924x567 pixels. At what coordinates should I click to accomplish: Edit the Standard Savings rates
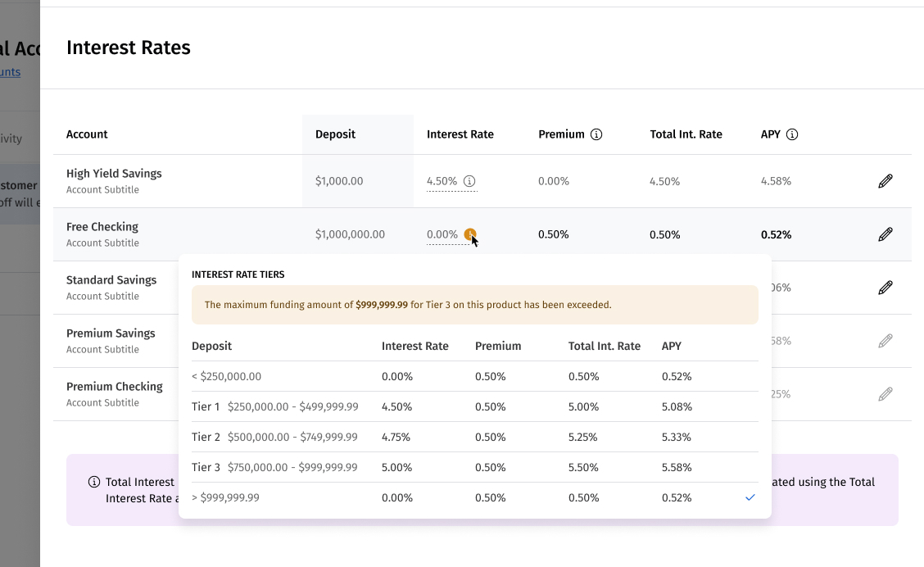pyautogui.click(x=885, y=288)
